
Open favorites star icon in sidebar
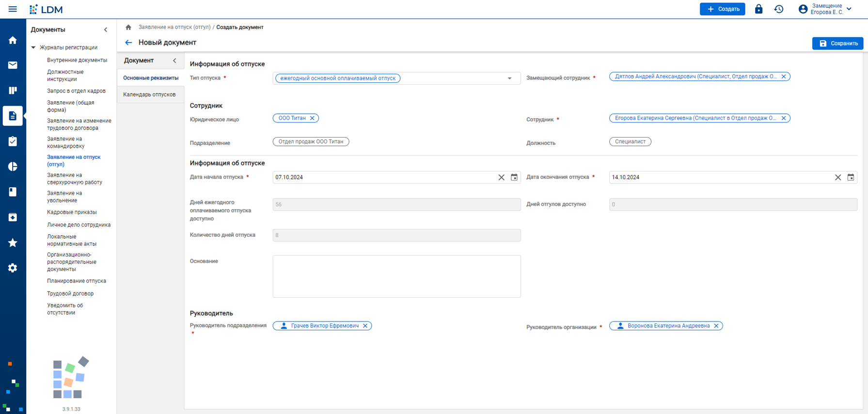[13, 243]
